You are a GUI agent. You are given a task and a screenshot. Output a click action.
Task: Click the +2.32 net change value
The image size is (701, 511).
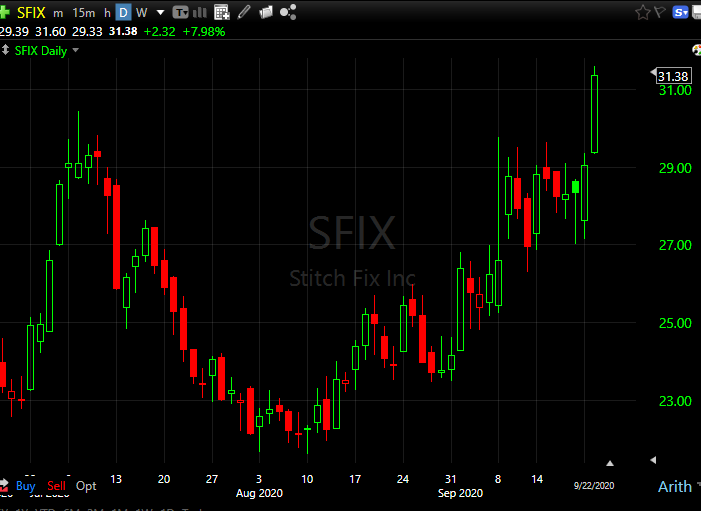160,32
